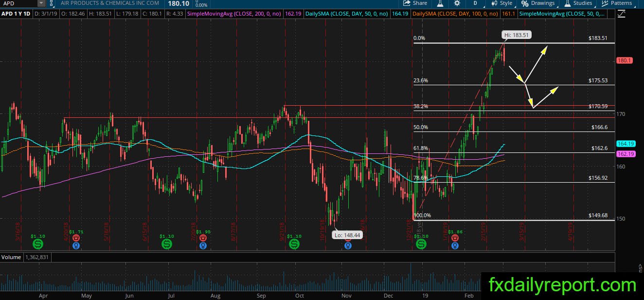The height and width of the screenshot is (300, 644).
Task: Click the $170.59 Fibonacci price label
Action: click(598, 106)
